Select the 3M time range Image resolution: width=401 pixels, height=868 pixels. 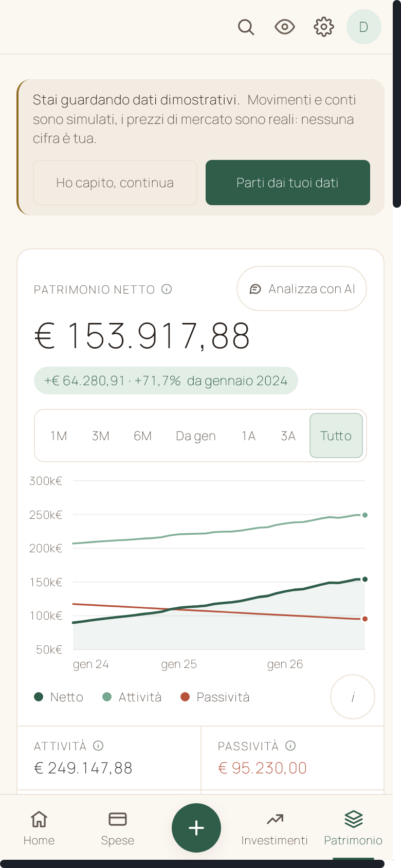[x=101, y=436]
